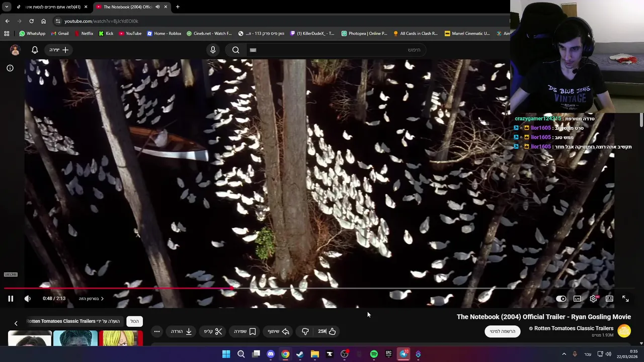Select the 'הכול' filter chip
The image size is (644, 362).
134,321
